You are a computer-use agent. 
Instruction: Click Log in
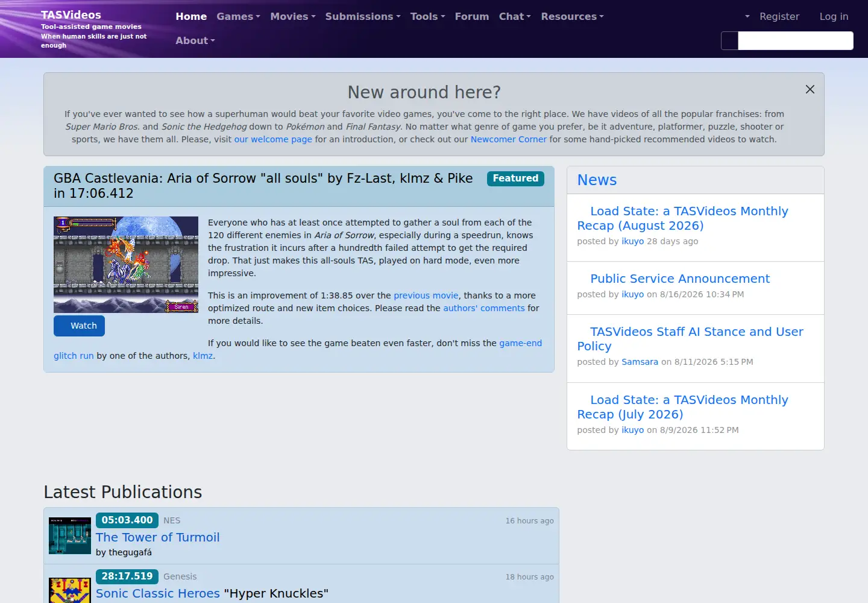(834, 16)
